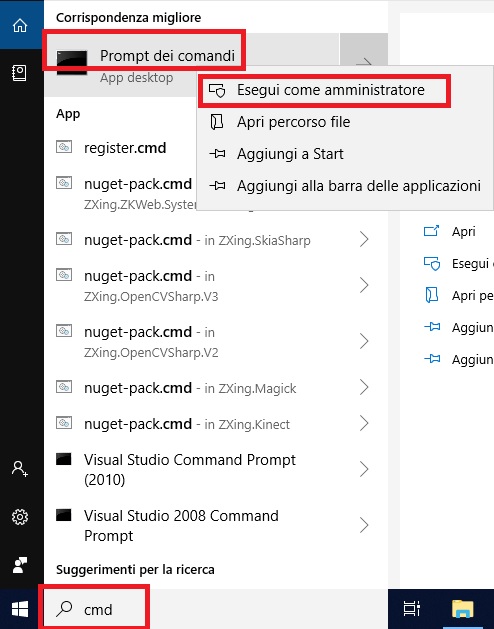Open nuget-pack.cmd in ZXing.Kinect
The height and width of the screenshot is (629, 494).
click(187, 424)
